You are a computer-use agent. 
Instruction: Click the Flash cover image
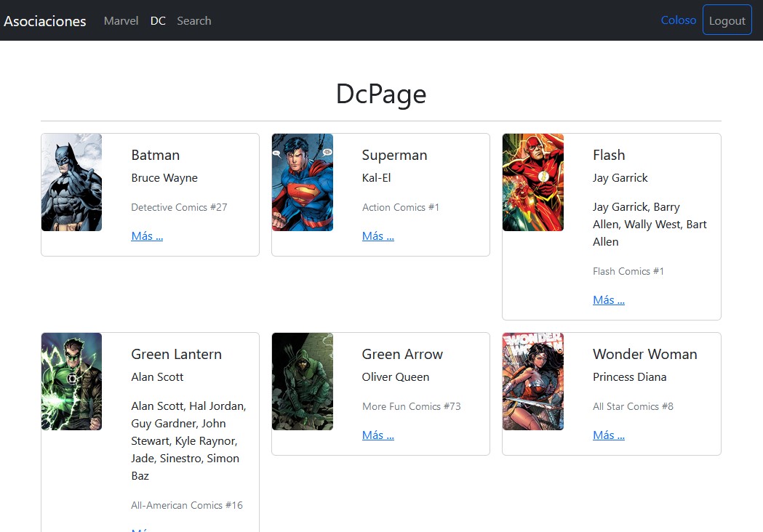(533, 182)
